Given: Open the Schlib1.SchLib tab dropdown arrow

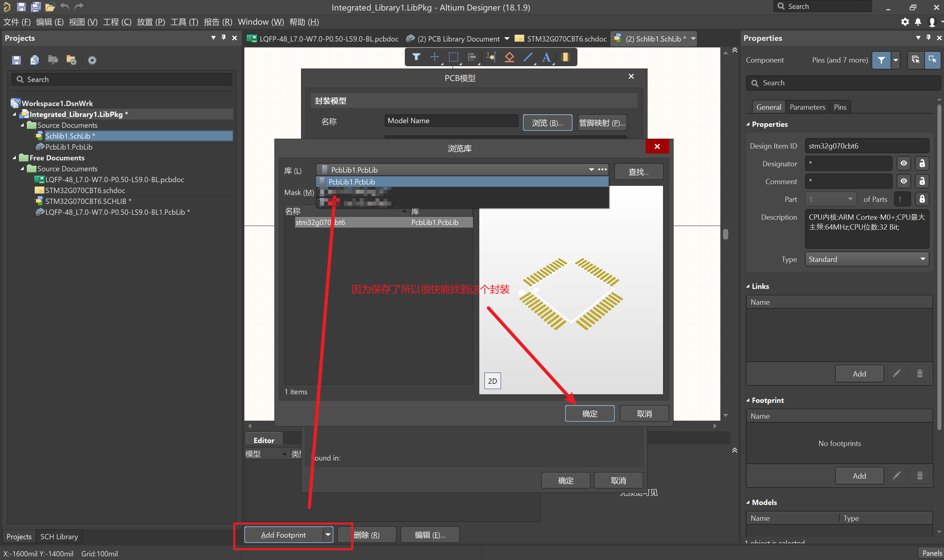Looking at the screenshot, I should point(693,39).
